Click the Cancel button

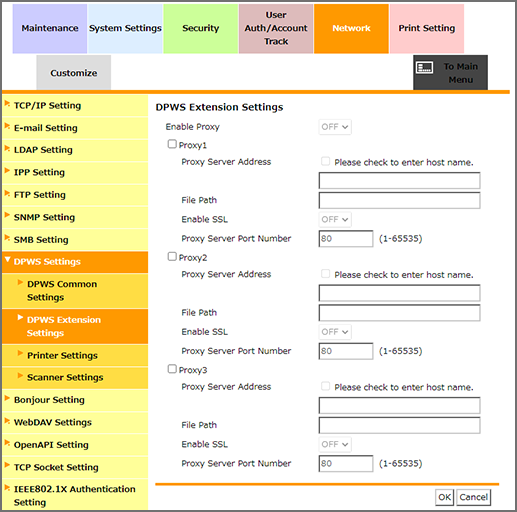(473, 497)
